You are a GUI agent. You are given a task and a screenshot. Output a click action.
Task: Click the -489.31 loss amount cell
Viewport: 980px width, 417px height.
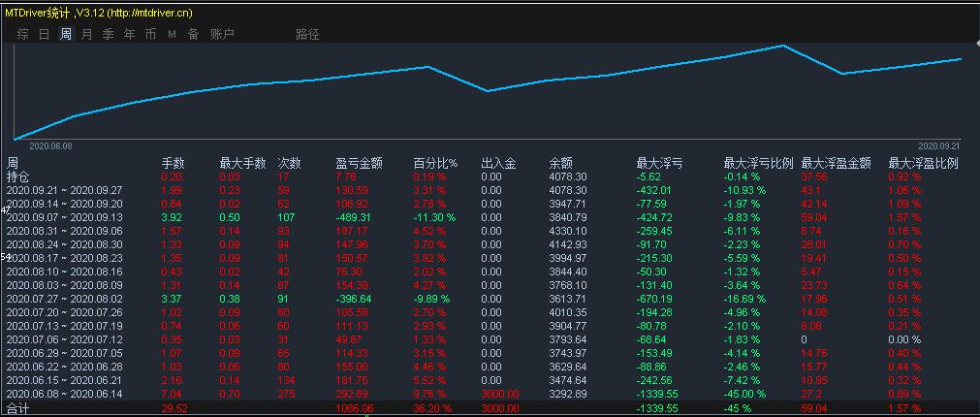tap(354, 217)
